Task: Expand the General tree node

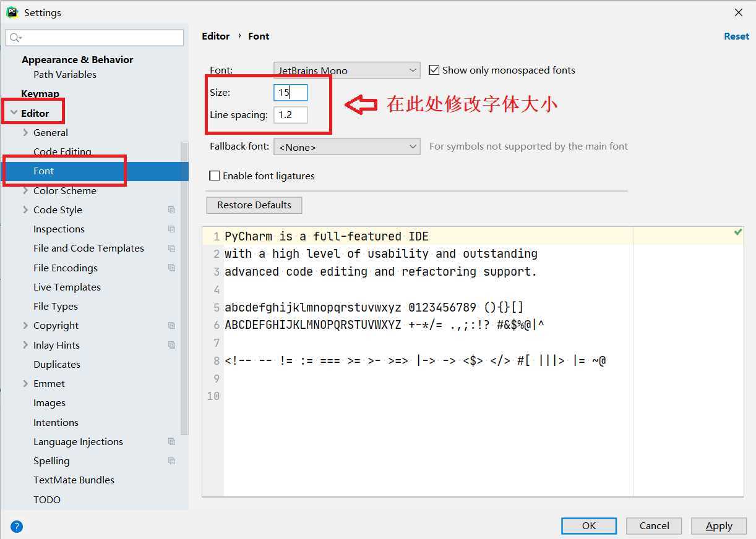Action: (x=25, y=132)
